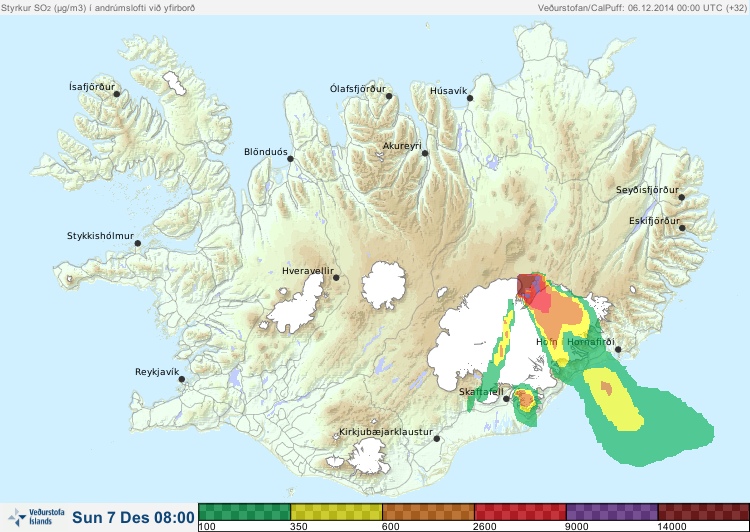
Task: Click the 'Reykjavík' place label
Action: [x=157, y=372]
